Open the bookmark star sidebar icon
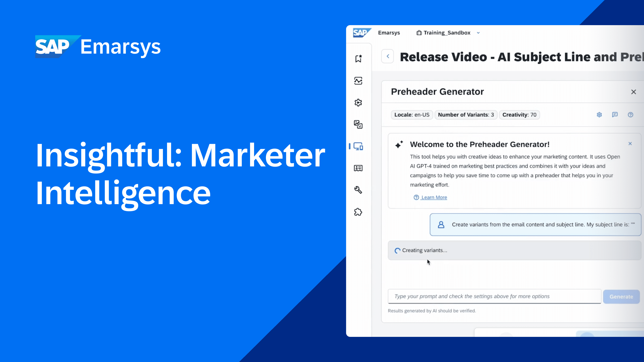 [x=358, y=58]
